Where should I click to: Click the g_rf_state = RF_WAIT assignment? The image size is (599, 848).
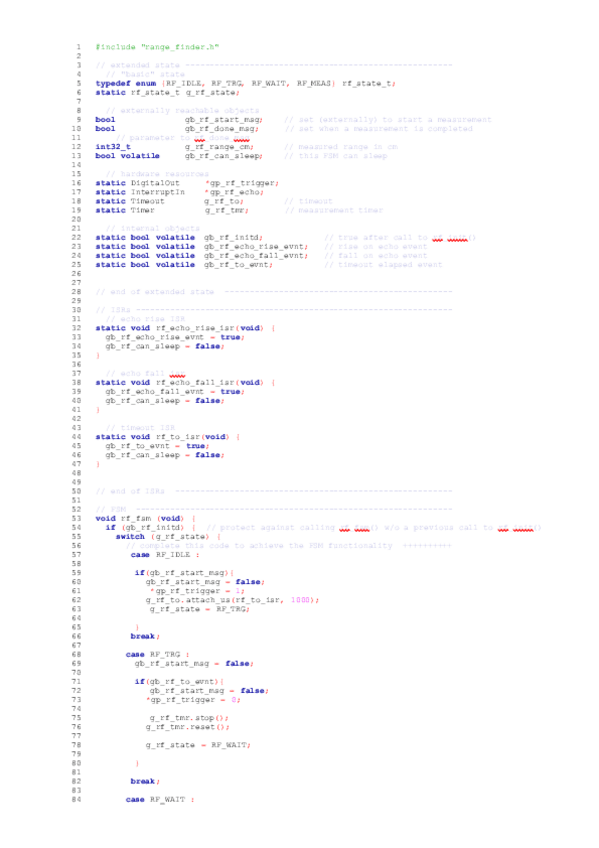coord(198,745)
